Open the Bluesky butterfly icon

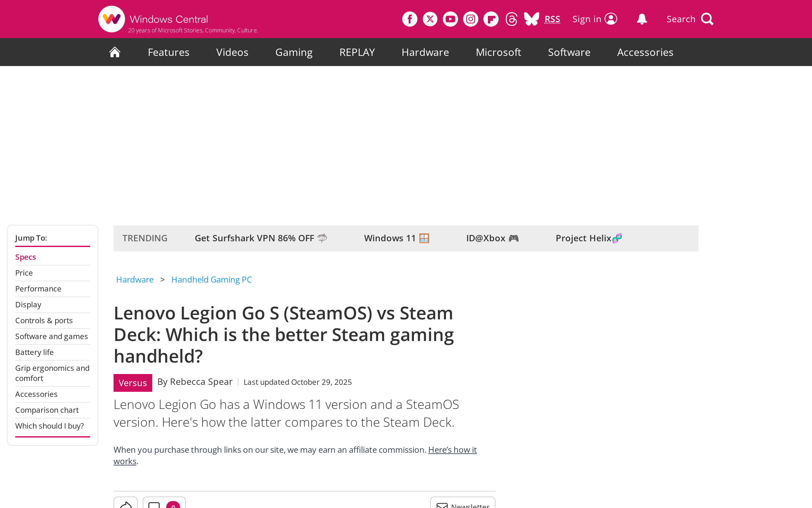tap(532, 19)
